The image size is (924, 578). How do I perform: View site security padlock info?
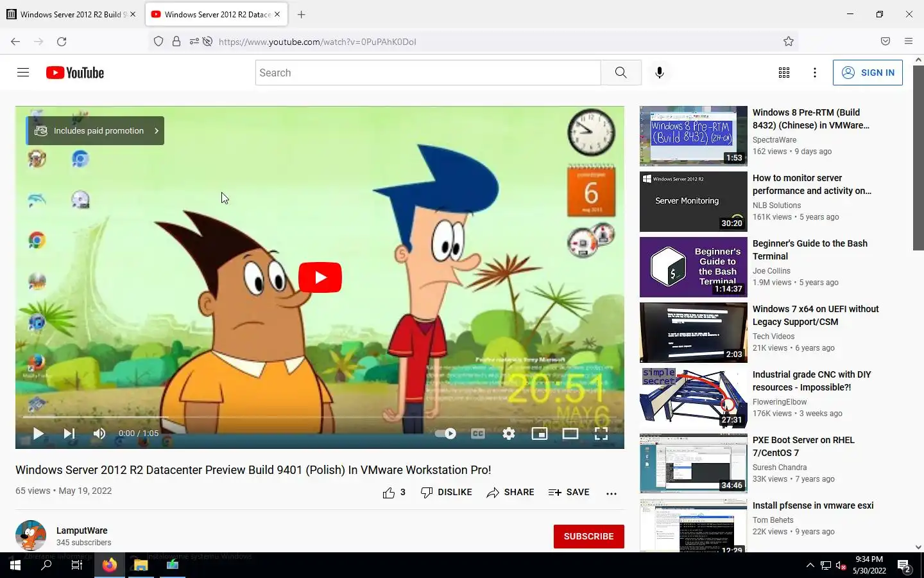coord(176,42)
